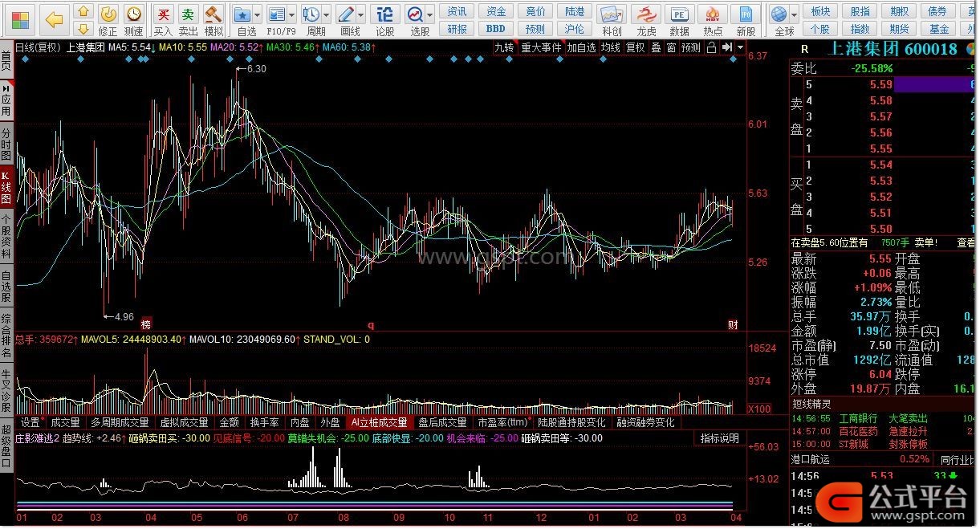The width and height of the screenshot is (980, 529).
Task: Toggle the 叠 overlay stock option
Action: (x=656, y=47)
